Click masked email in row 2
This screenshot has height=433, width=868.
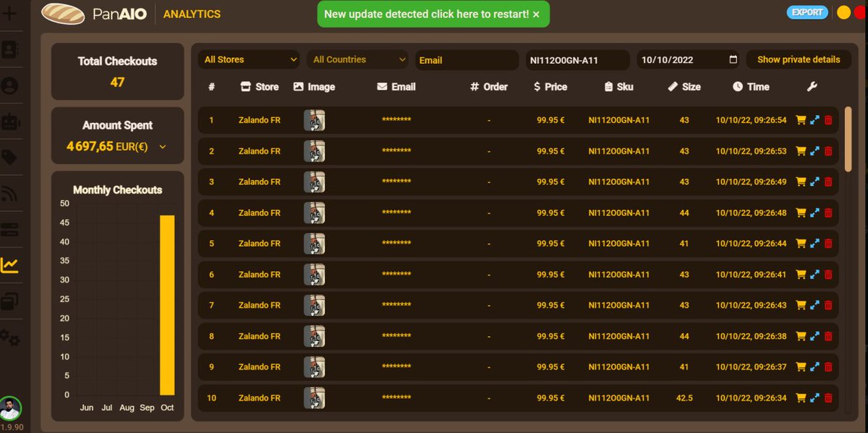tap(396, 151)
